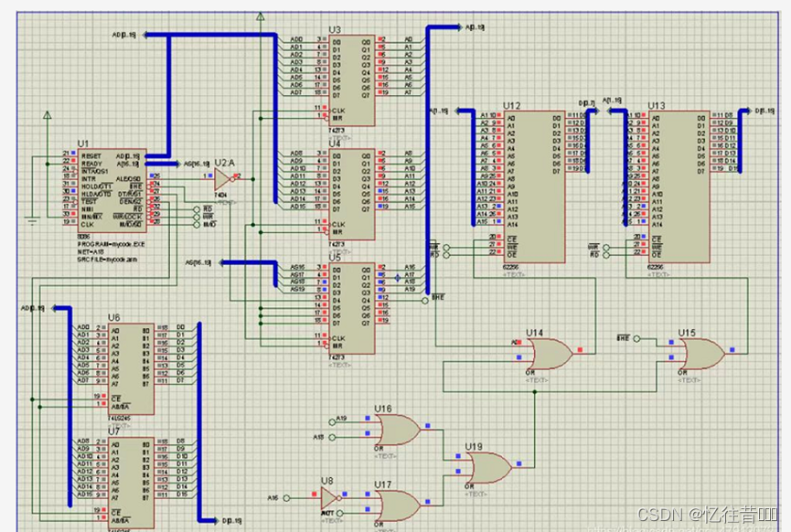Click the AS[16..19] bus terminal left of U5
This screenshot has width=791, height=532.
[x=222, y=262]
